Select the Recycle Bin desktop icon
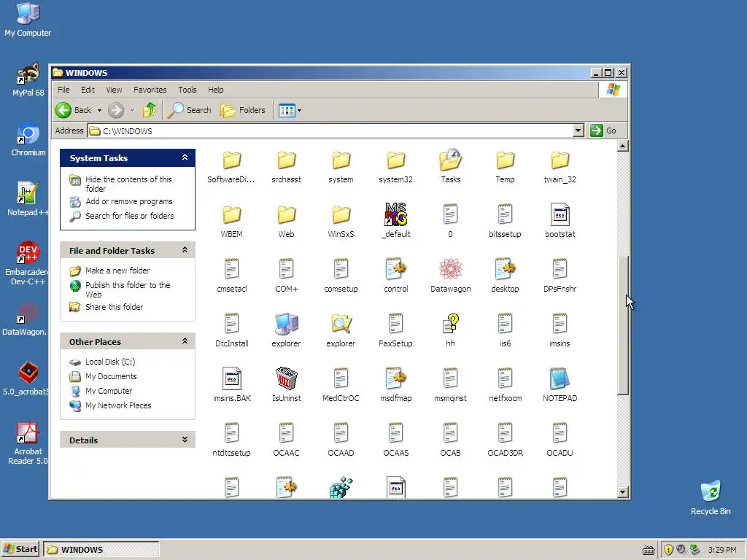The width and height of the screenshot is (747, 560). point(711,497)
